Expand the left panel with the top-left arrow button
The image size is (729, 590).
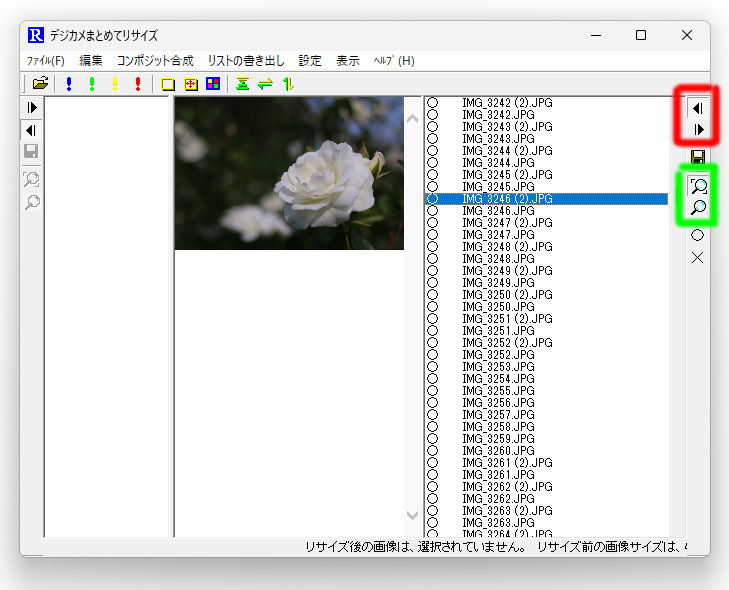click(x=32, y=108)
